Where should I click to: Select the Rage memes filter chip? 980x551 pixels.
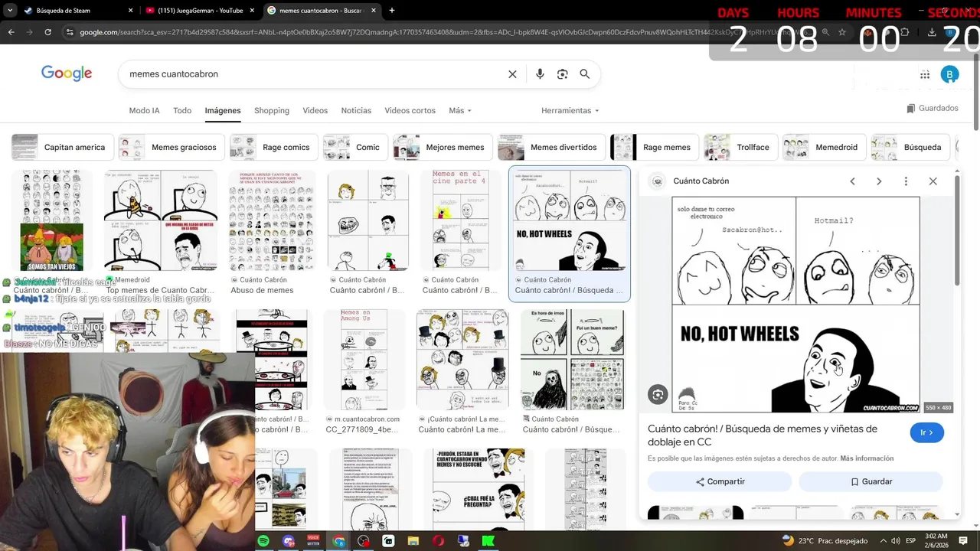[655, 147]
